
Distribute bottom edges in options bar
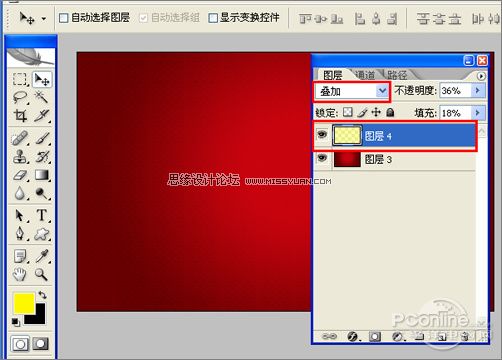coord(455,19)
